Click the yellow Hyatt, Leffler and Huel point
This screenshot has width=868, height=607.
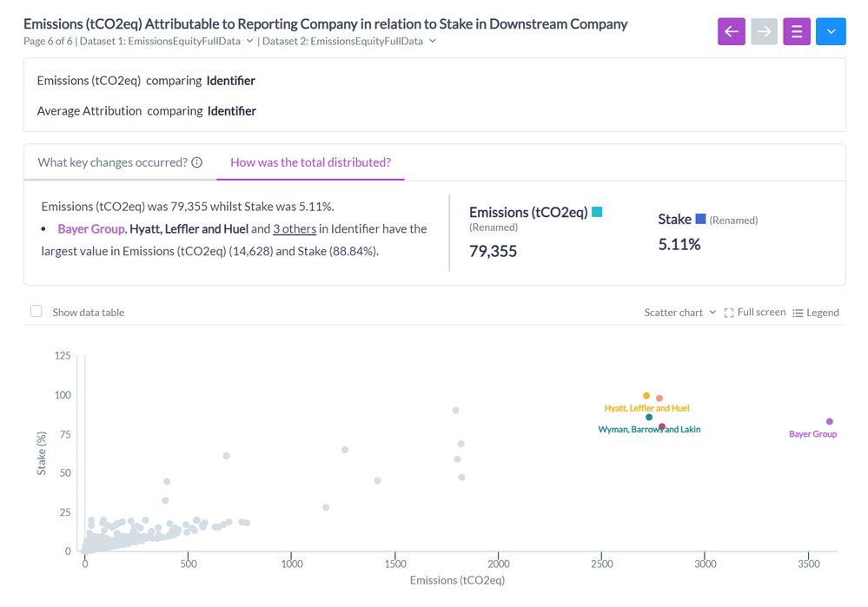(646, 396)
